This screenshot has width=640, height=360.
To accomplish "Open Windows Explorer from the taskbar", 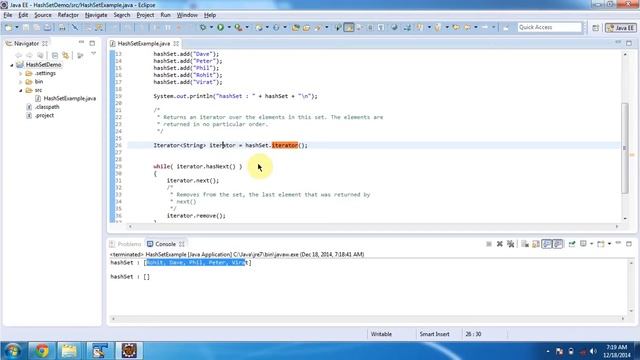I will (x=69, y=351).
